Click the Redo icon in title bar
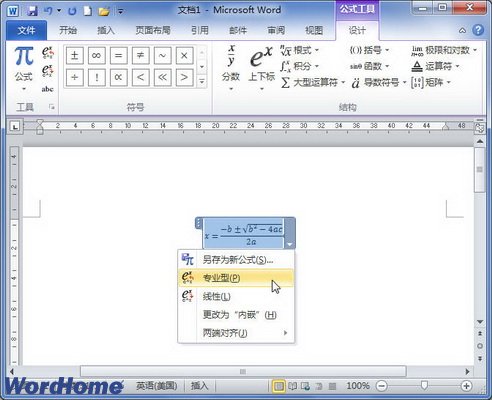Image resolution: width=492 pixels, height=400 pixels. point(72,11)
